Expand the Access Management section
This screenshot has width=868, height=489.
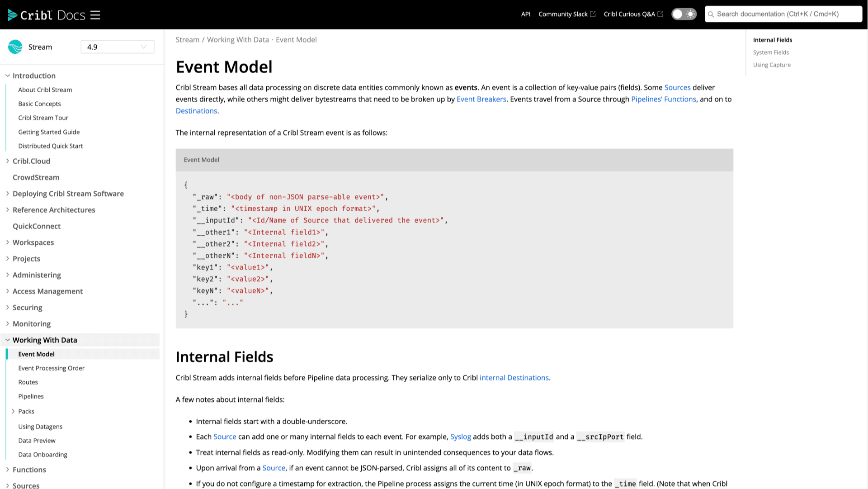click(8, 291)
